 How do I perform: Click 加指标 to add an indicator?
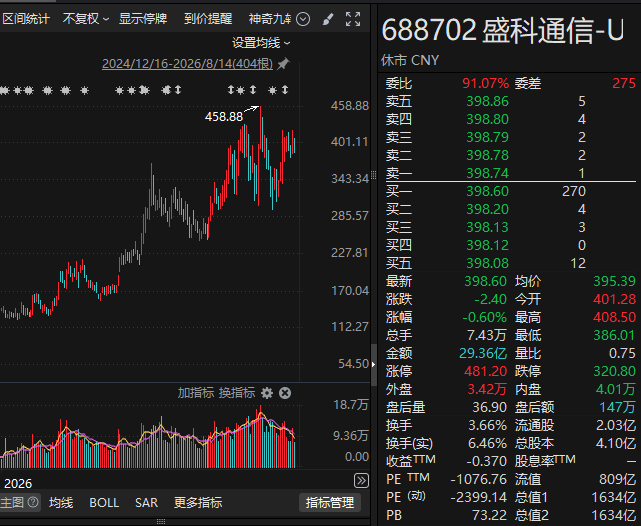[195, 393]
